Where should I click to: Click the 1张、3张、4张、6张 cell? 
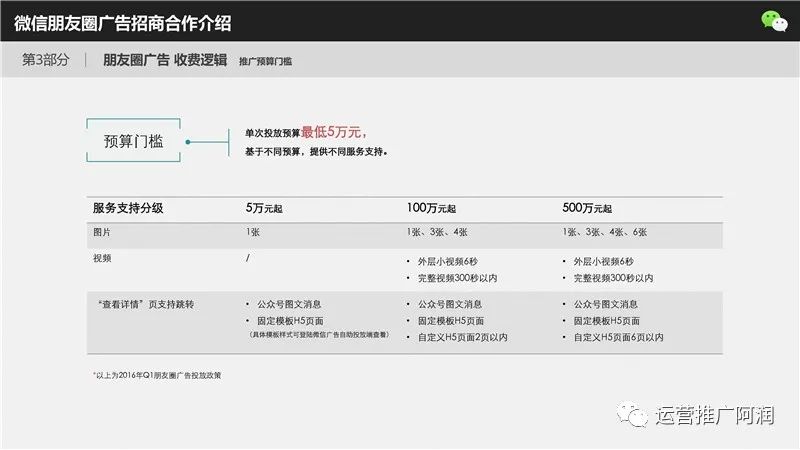coord(605,232)
